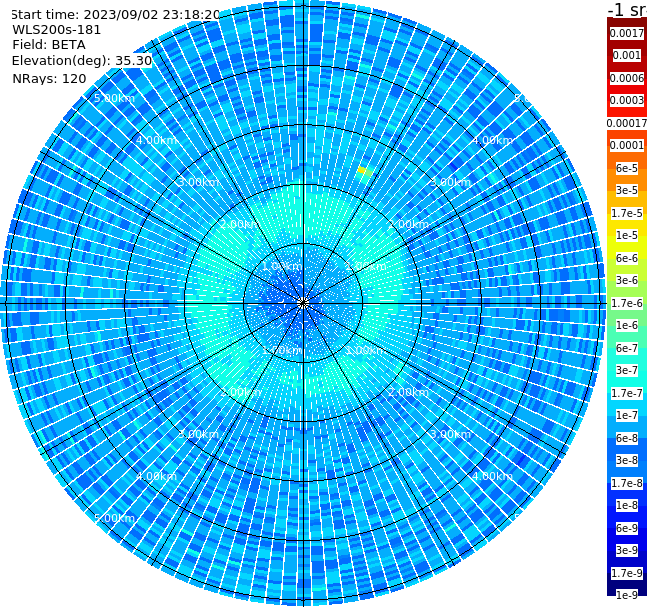Select the 0.00017 colorbar label
647x607 pixels.
click(x=627, y=123)
